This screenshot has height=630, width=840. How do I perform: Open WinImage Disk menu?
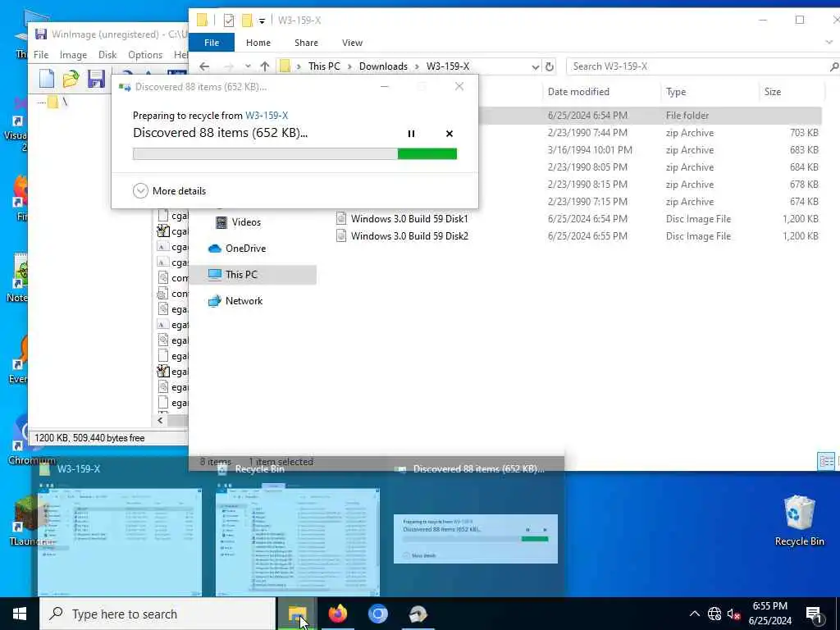pyautogui.click(x=107, y=55)
